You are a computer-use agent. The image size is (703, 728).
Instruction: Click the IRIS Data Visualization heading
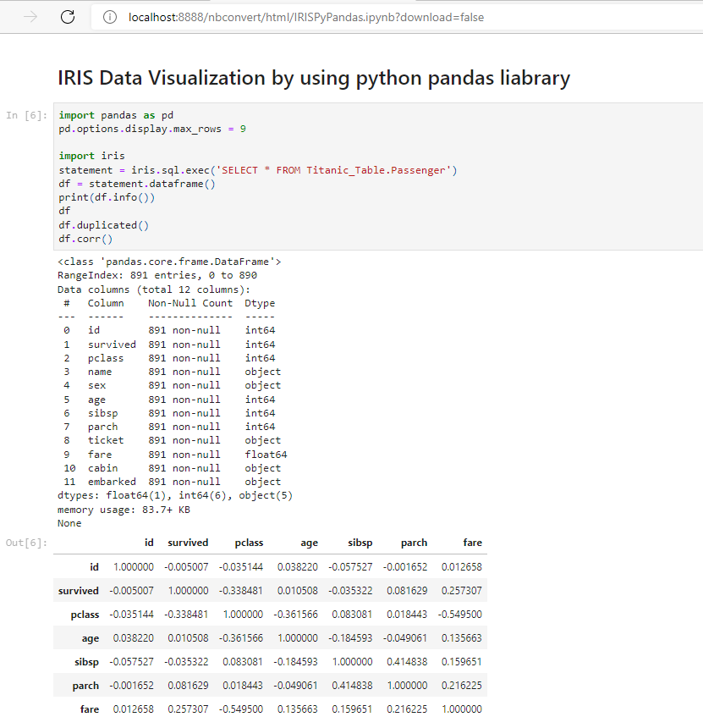314,78
